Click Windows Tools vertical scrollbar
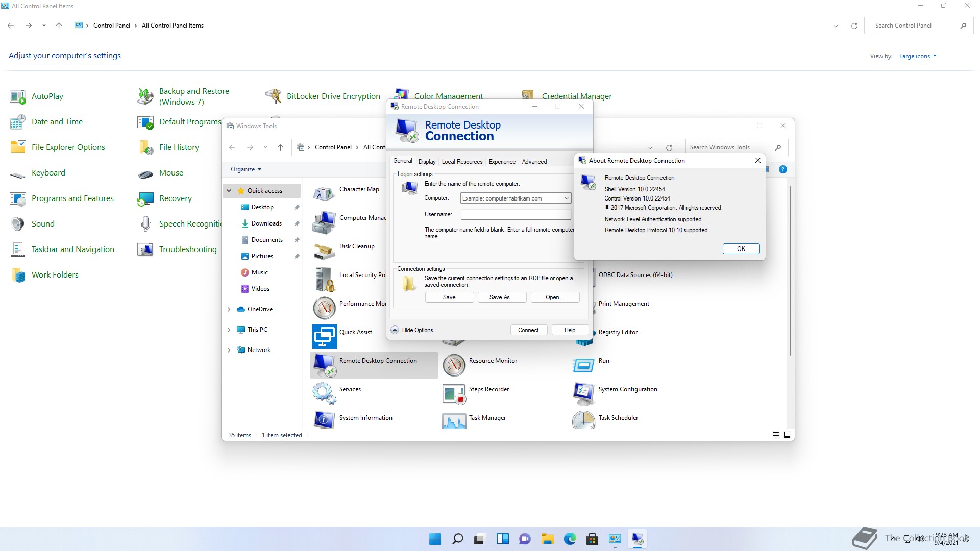The width and height of the screenshot is (980, 551). 791,270
